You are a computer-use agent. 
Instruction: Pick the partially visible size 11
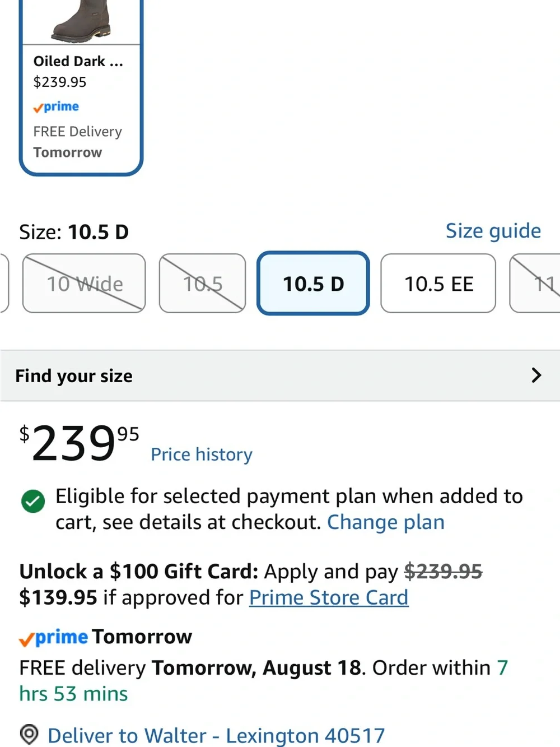535,284
